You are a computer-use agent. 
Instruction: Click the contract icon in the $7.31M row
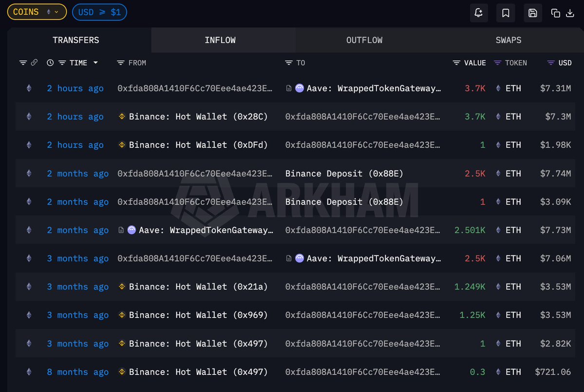(289, 88)
